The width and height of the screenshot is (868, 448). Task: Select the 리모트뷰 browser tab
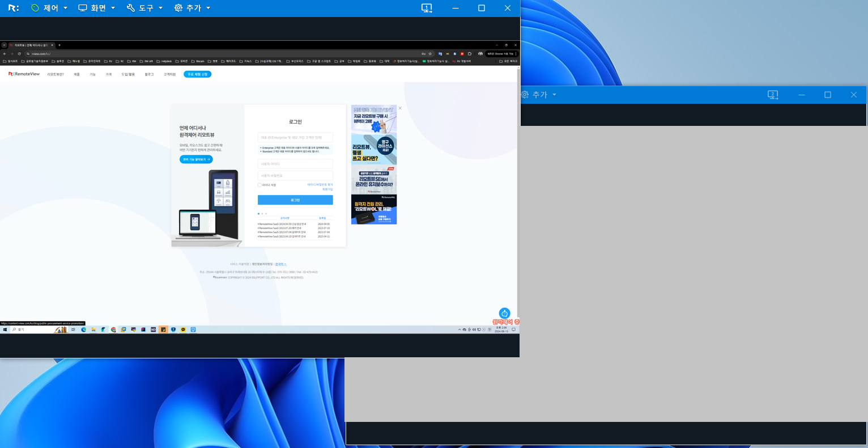[31, 45]
